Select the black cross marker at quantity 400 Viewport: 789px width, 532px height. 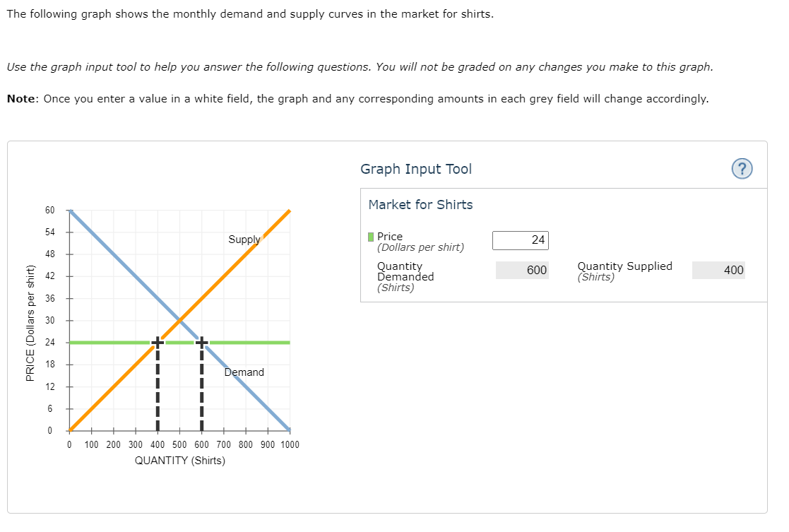pos(157,342)
